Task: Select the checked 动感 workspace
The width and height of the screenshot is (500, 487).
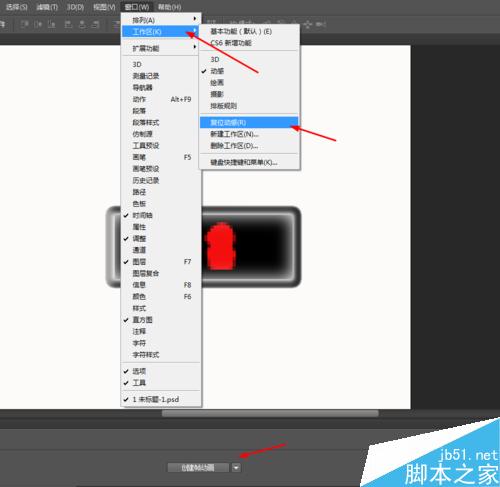Action: 249,71
